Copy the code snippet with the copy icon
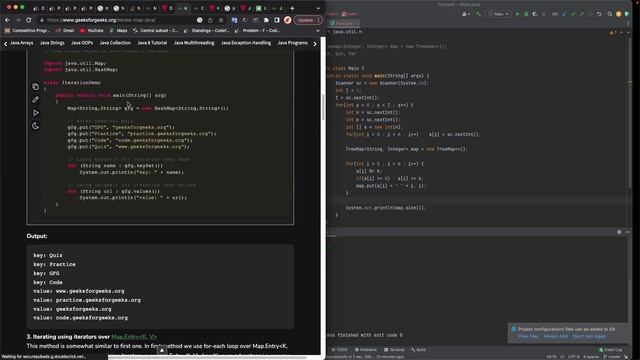 coord(36,87)
